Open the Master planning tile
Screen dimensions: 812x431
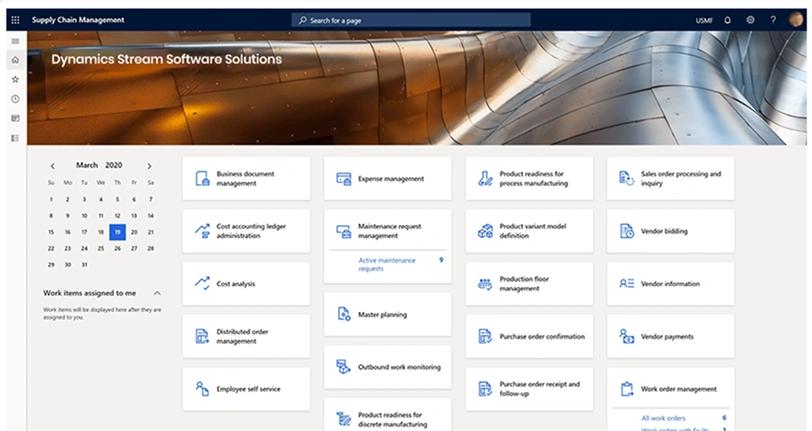(x=387, y=315)
